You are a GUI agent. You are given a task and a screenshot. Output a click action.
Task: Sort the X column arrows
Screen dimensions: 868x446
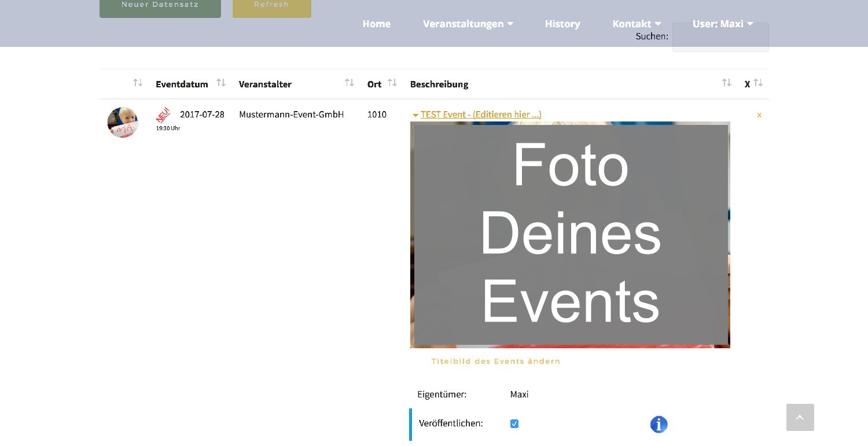point(758,83)
